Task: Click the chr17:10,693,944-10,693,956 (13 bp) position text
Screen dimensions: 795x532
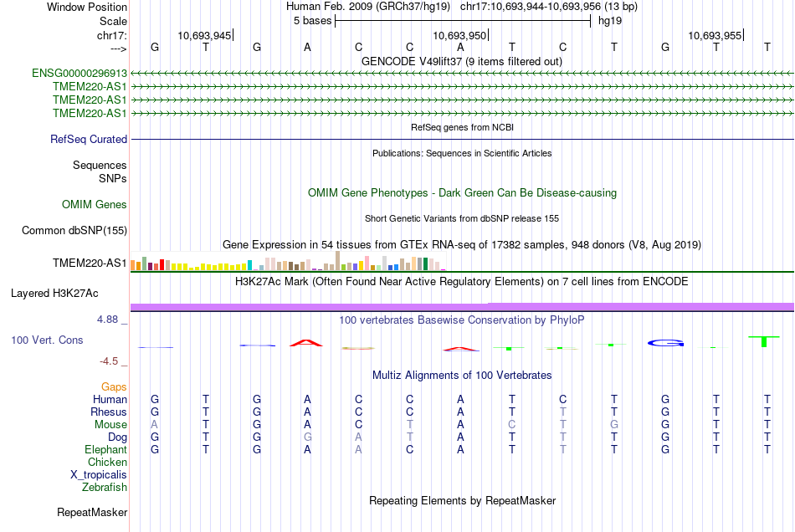Action: (549, 7)
